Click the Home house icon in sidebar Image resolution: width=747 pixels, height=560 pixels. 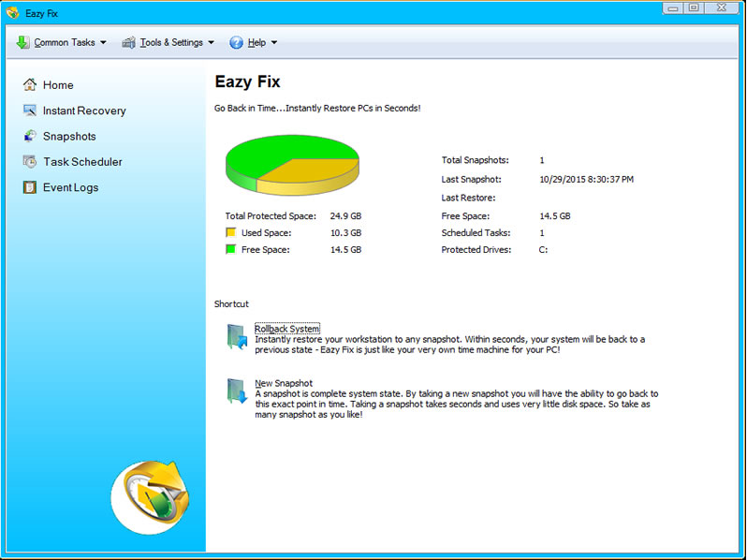pos(30,85)
